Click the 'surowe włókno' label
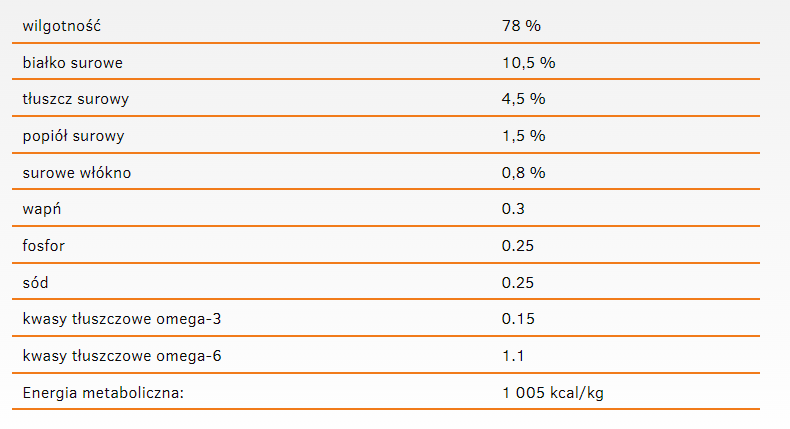This screenshot has height=429, width=790. tap(77, 173)
